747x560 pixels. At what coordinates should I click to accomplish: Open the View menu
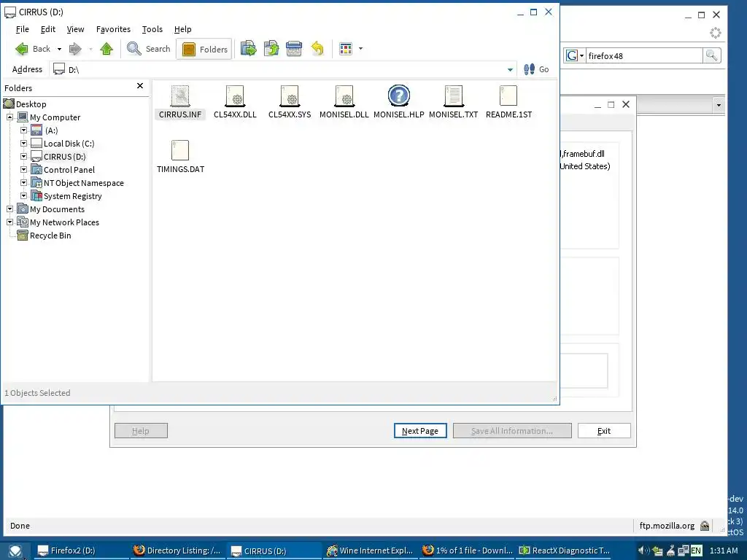[75, 29]
